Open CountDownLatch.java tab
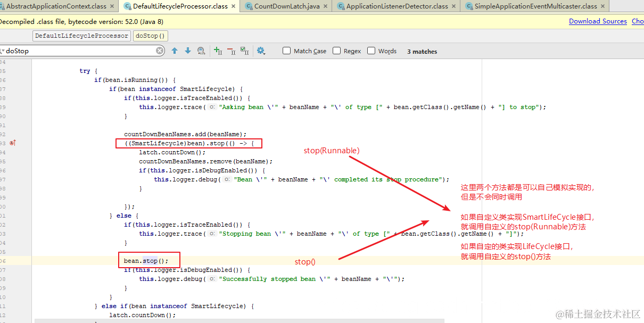644x323 pixels. point(286,6)
